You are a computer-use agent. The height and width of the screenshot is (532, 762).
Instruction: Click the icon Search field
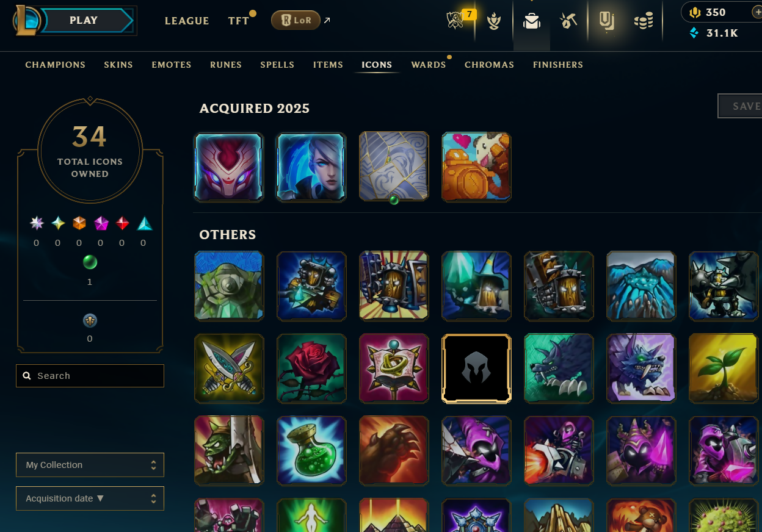[x=90, y=376]
